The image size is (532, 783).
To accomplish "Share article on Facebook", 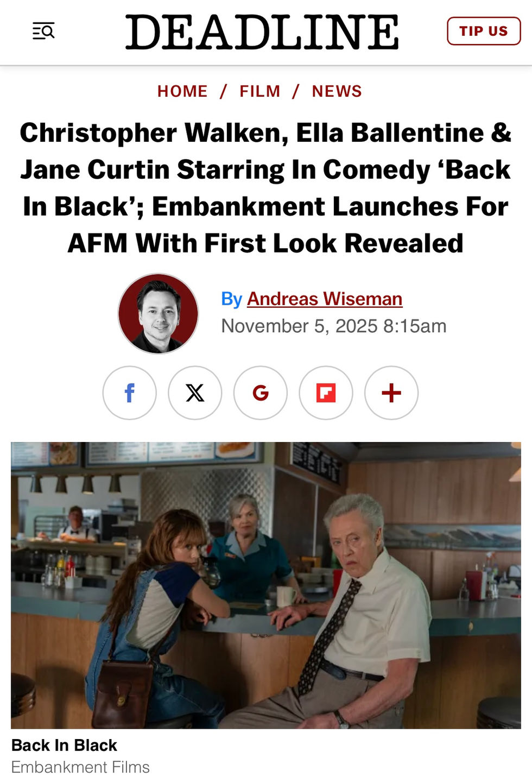I will [x=130, y=393].
